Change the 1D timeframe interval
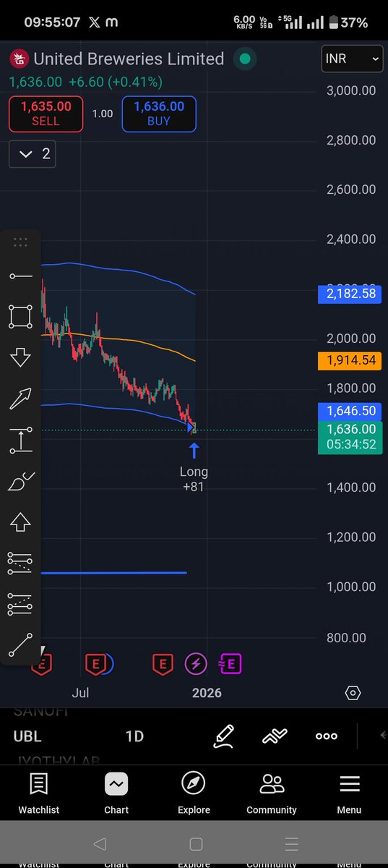This screenshot has width=388, height=868. (134, 736)
